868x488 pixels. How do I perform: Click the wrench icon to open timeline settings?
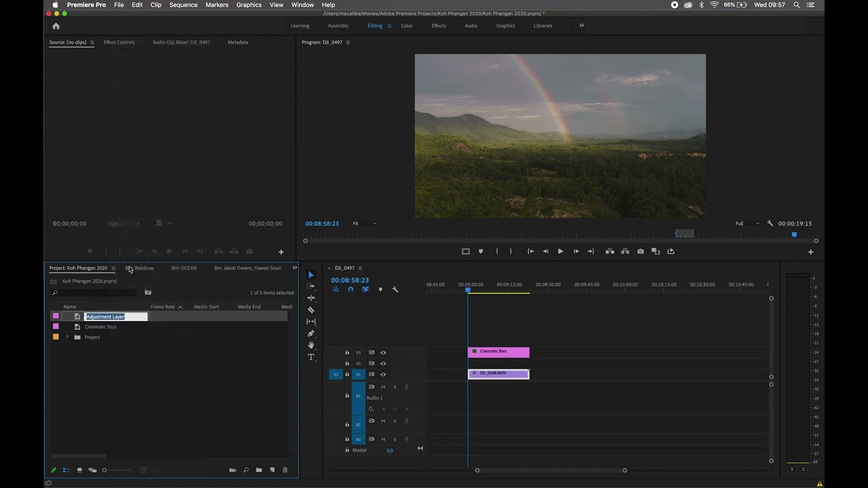coord(395,289)
